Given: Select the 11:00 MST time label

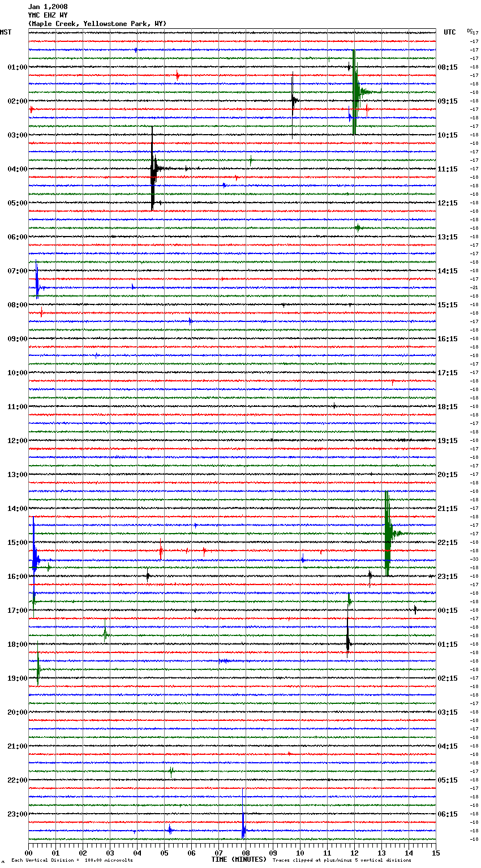Looking at the screenshot, I should tap(18, 407).
